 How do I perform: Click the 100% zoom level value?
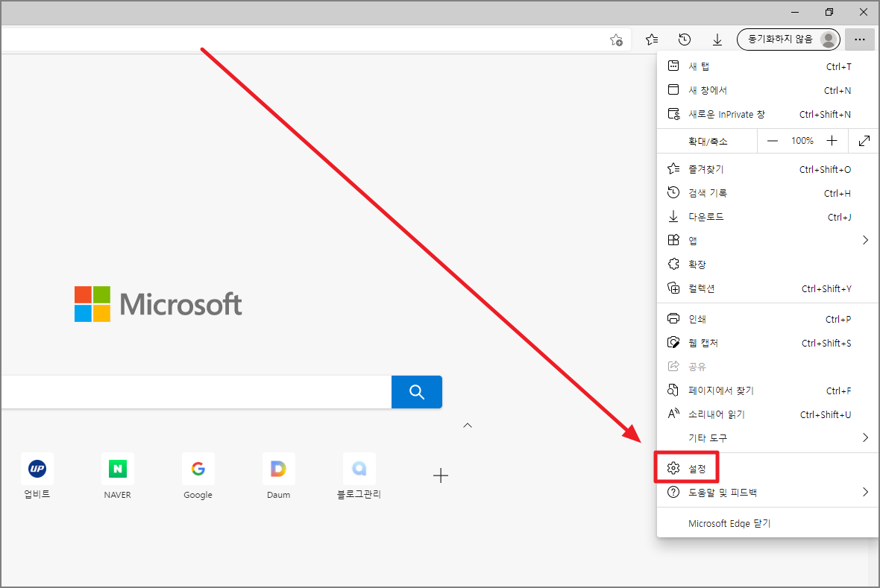(x=802, y=141)
